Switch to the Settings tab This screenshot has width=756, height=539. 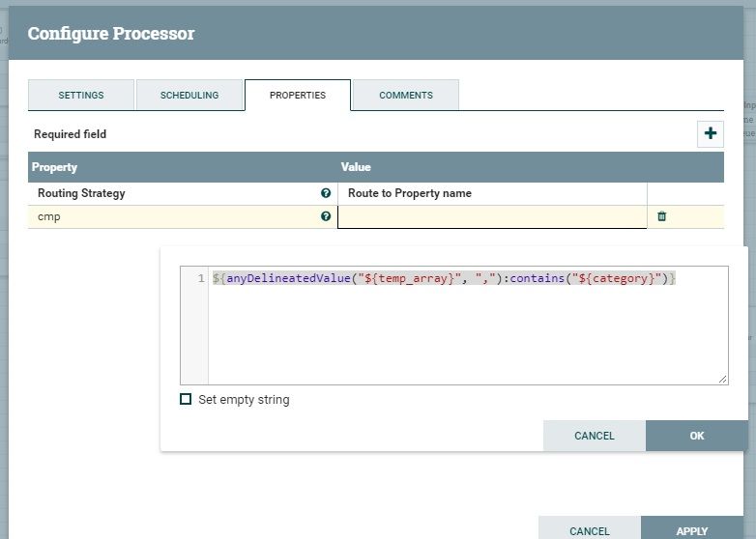(81, 96)
